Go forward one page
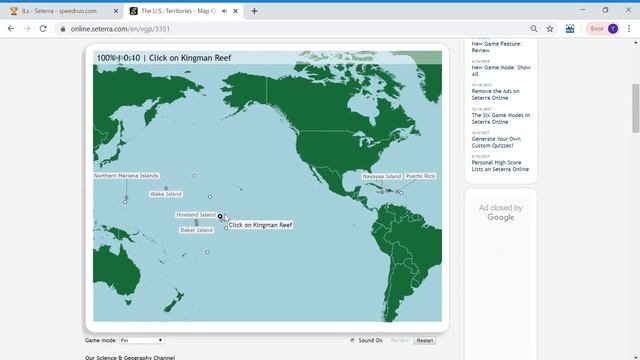 tap(27, 29)
